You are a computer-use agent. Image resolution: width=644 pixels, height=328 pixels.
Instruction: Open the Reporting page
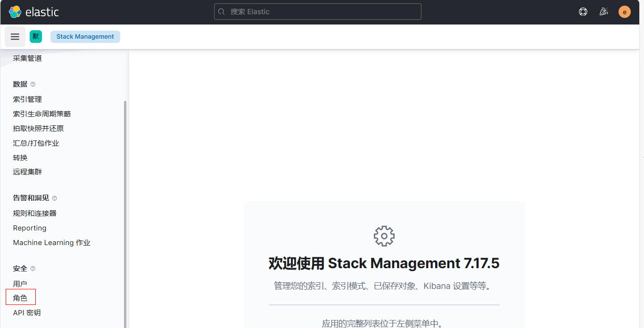pyautogui.click(x=30, y=228)
